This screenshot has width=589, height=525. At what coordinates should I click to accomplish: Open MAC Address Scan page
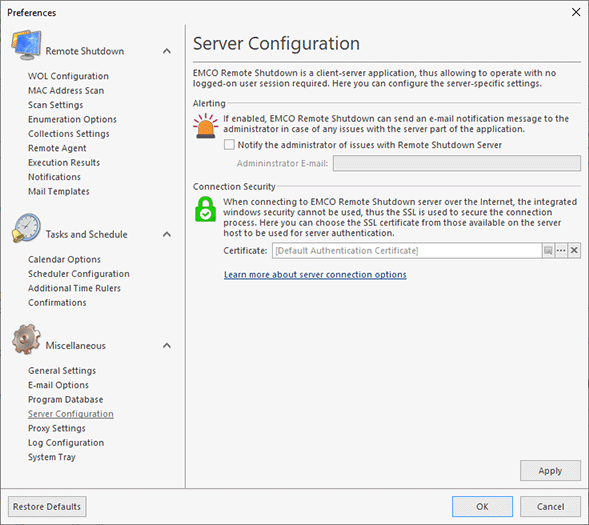pos(66,91)
